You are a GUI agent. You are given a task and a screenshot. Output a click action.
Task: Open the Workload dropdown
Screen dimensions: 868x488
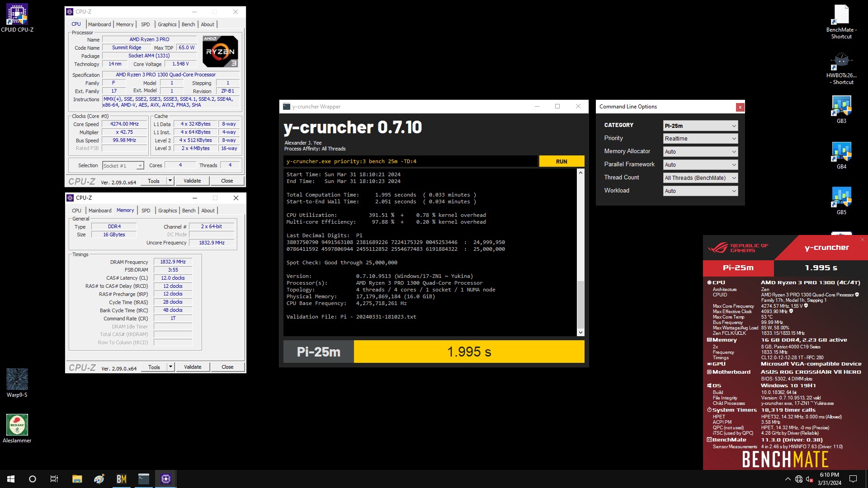[700, 191]
